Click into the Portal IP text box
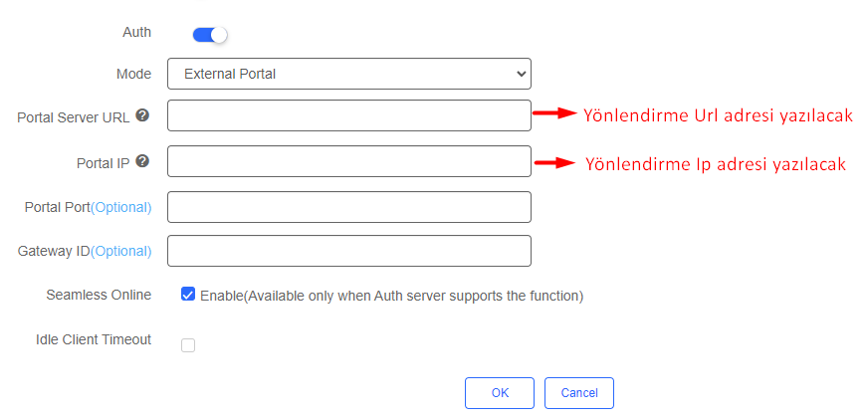 tap(348, 161)
